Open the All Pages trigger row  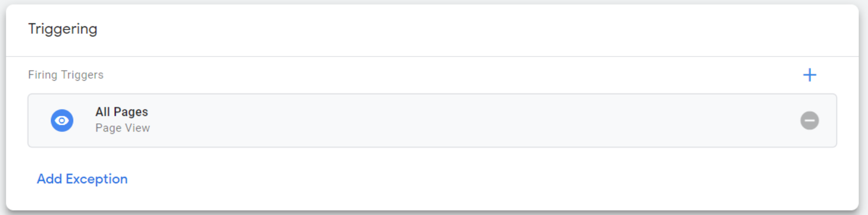[x=432, y=120]
